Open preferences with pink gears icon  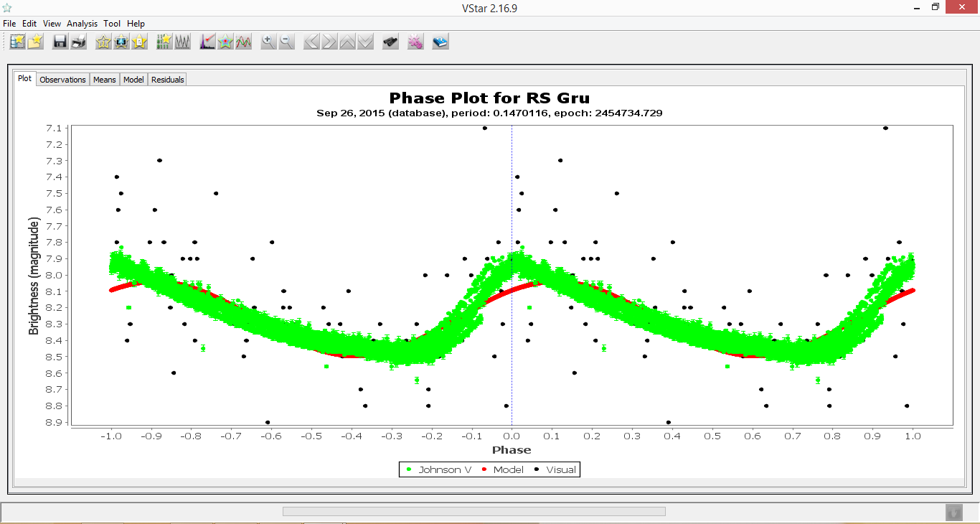415,42
